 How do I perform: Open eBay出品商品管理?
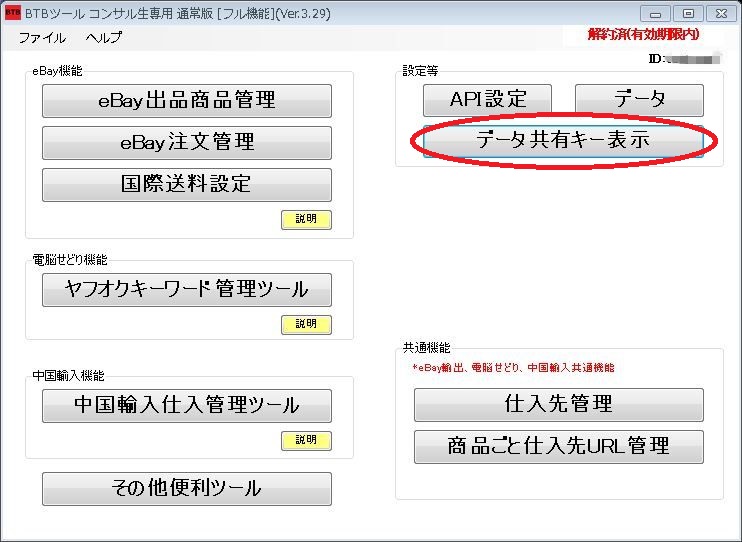pos(187,101)
